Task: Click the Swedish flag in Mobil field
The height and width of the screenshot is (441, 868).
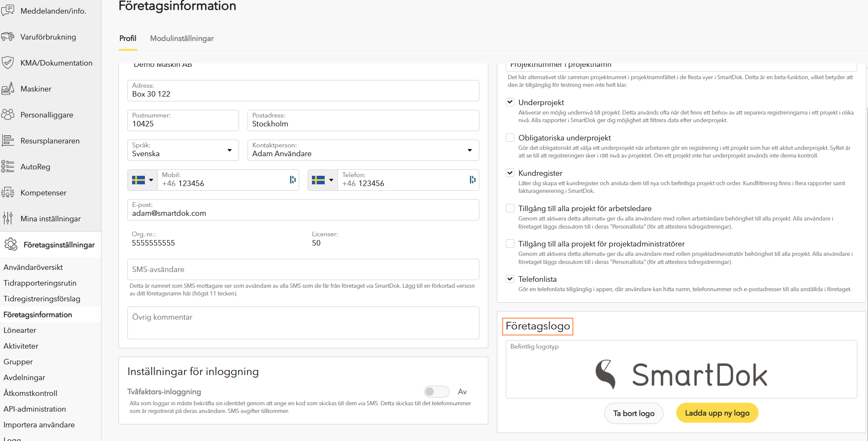Action: pos(138,180)
